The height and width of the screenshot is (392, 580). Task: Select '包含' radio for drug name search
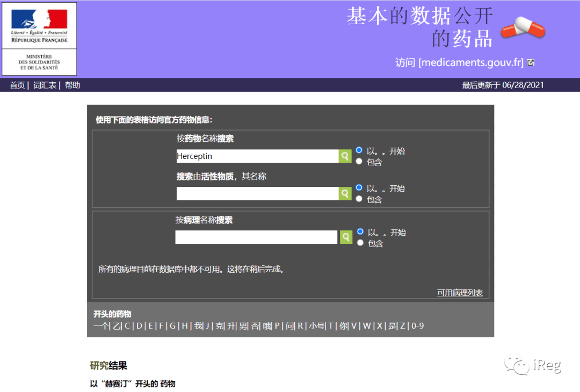pos(359,162)
